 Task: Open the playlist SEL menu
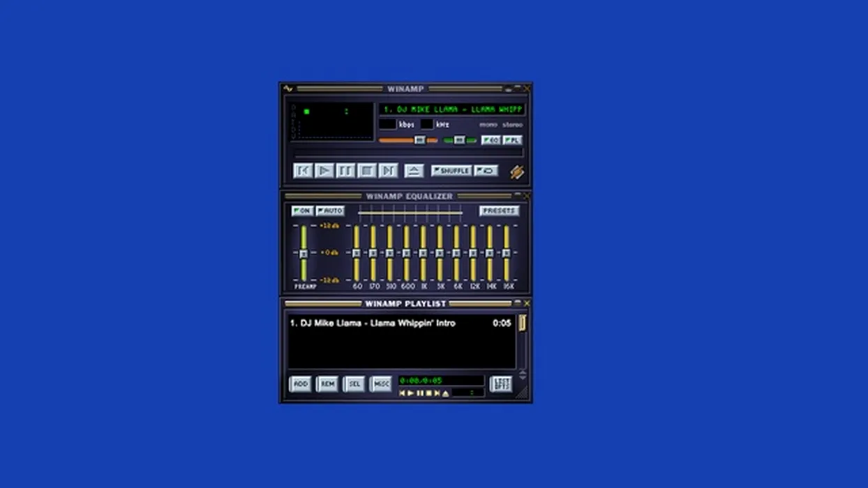pos(354,383)
